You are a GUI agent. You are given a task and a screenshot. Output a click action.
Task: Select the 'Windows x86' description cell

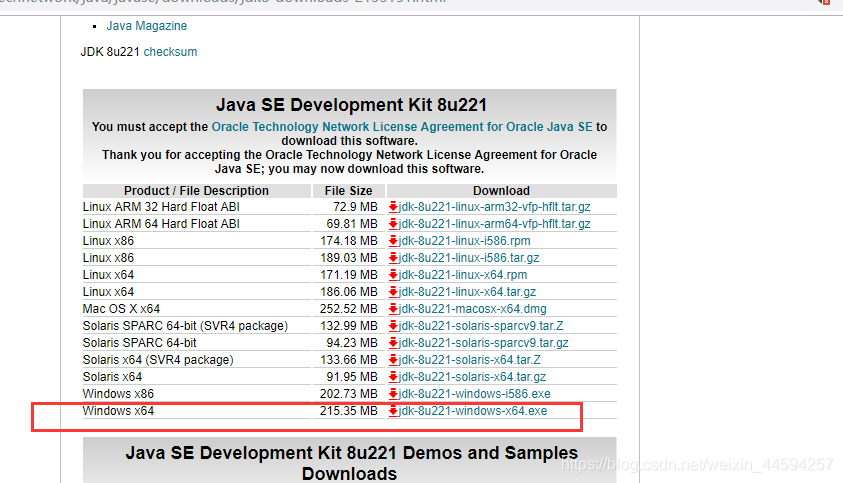(x=197, y=394)
